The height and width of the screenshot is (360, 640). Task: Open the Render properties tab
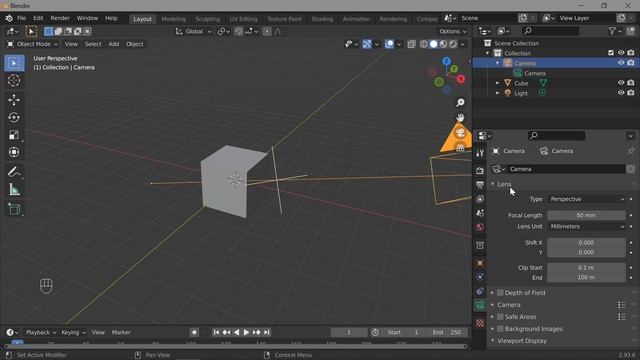click(480, 171)
